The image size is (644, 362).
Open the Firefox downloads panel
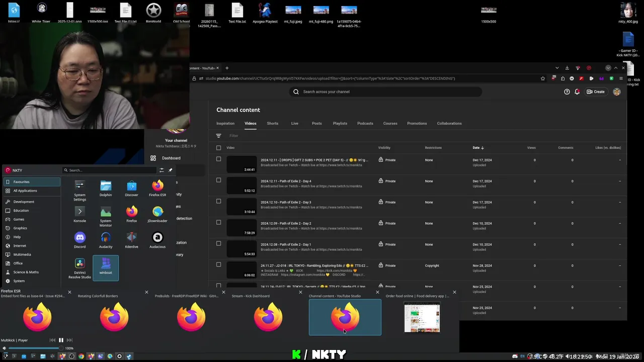pos(567,68)
